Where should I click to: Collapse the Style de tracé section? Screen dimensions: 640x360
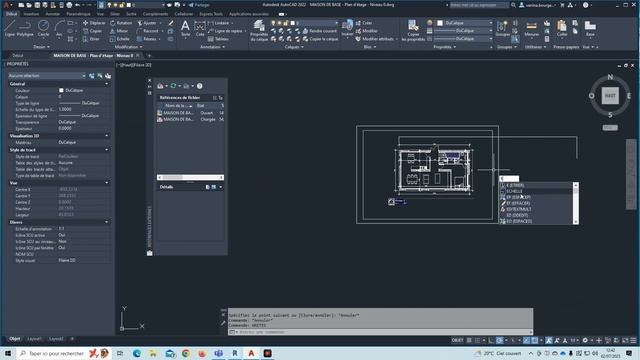coord(107,150)
